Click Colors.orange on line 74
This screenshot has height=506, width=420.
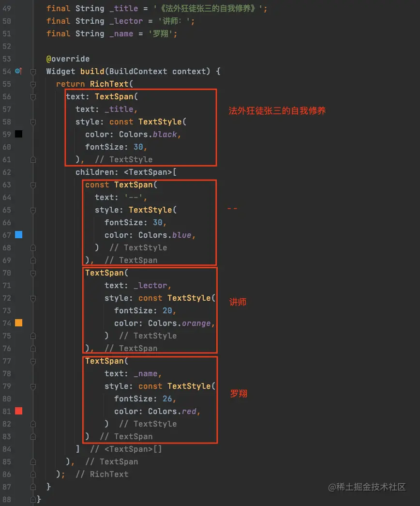(x=180, y=323)
